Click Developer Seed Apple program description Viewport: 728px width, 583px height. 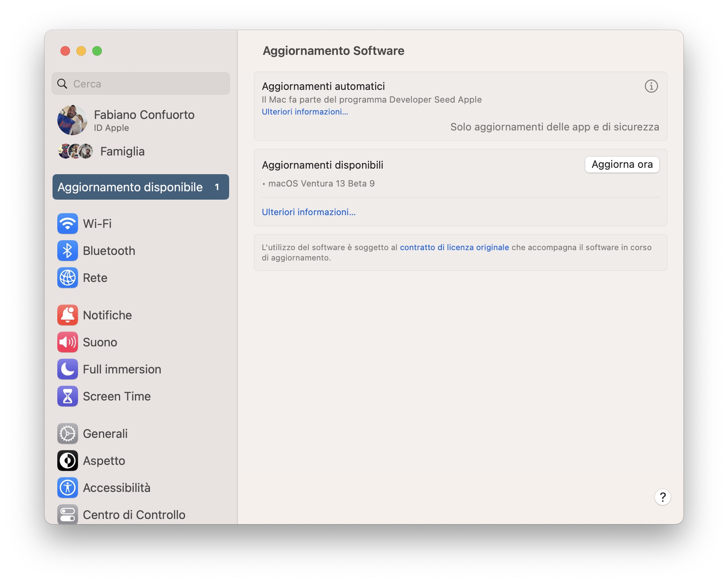click(372, 100)
